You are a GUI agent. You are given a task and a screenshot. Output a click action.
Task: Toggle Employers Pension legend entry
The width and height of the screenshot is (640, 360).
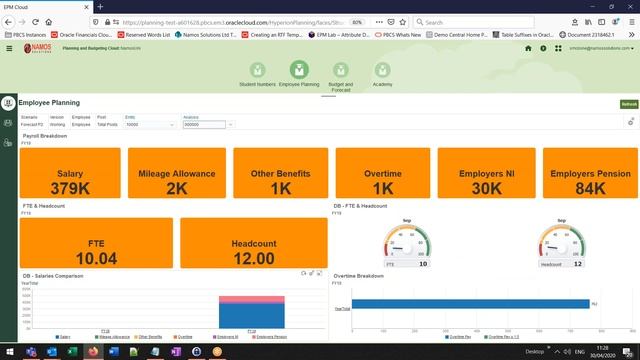(269, 337)
